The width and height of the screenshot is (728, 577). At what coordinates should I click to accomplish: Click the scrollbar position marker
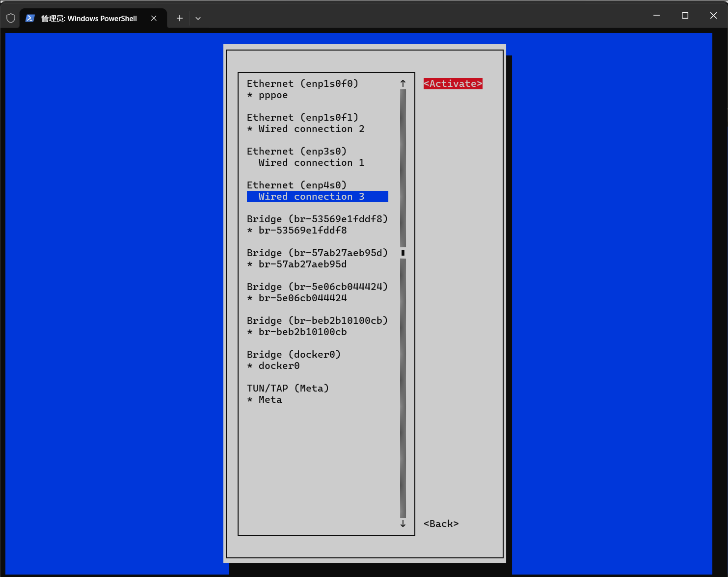point(403,253)
